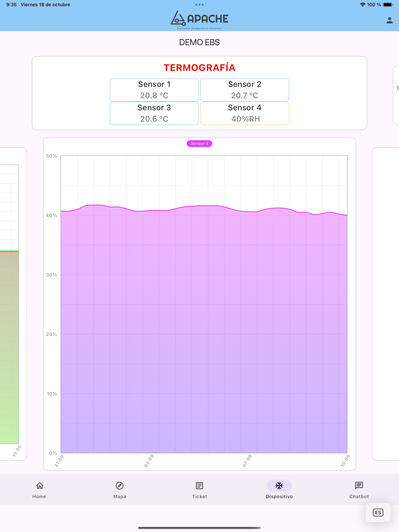
Task: Tap the 30% axis label
Action: (x=51, y=275)
